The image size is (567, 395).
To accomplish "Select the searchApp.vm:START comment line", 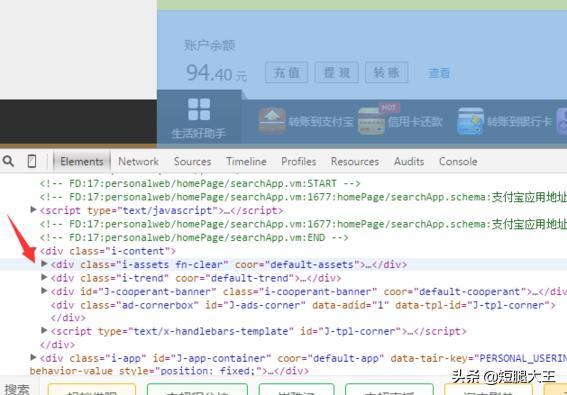I will (200, 183).
